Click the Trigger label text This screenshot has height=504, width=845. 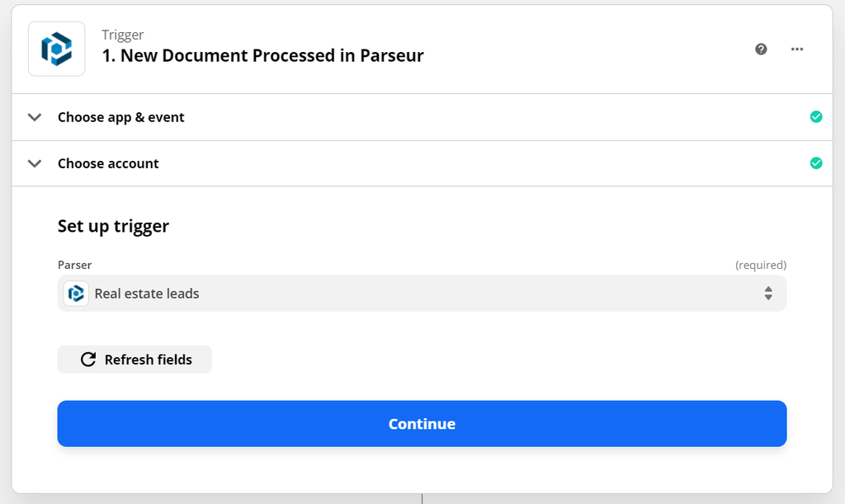tap(122, 35)
